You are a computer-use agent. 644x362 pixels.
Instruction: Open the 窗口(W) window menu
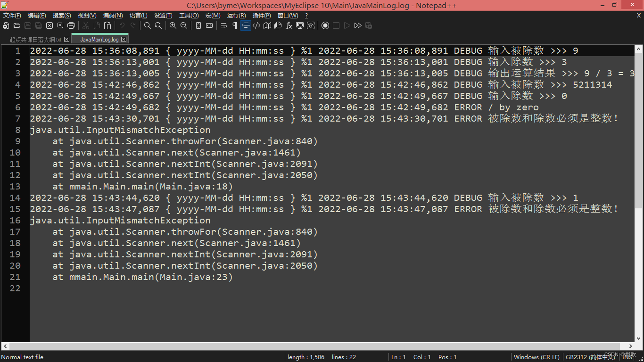point(288,16)
